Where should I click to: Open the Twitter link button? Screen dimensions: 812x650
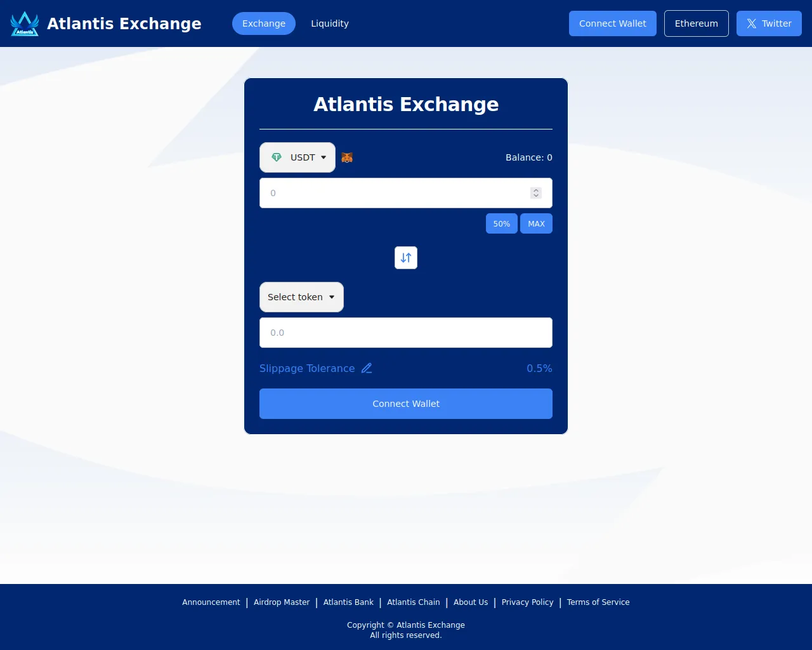[x=769, y=23]
